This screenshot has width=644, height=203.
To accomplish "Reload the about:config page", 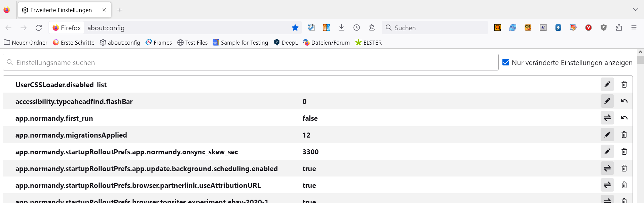I will [x=39, y=28].
